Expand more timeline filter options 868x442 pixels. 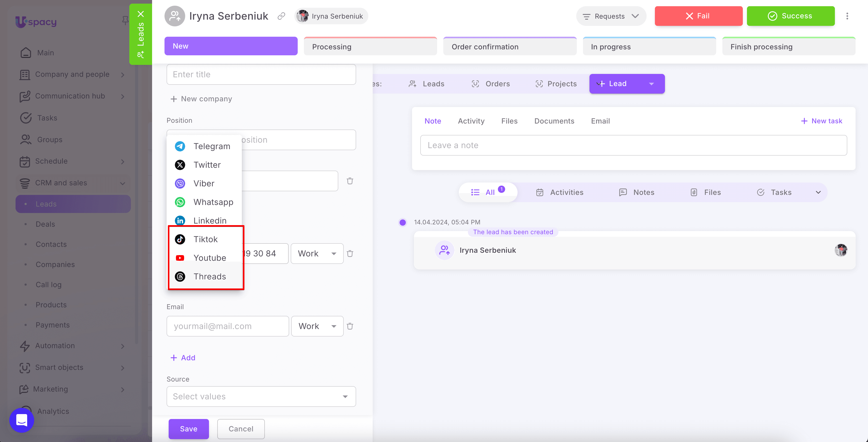pos(818,193)
